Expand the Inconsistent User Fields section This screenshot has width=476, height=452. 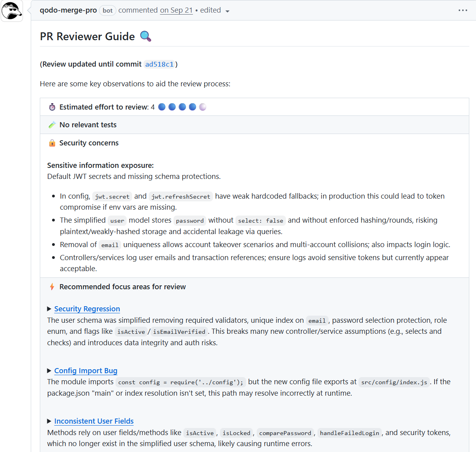[49, 421]
